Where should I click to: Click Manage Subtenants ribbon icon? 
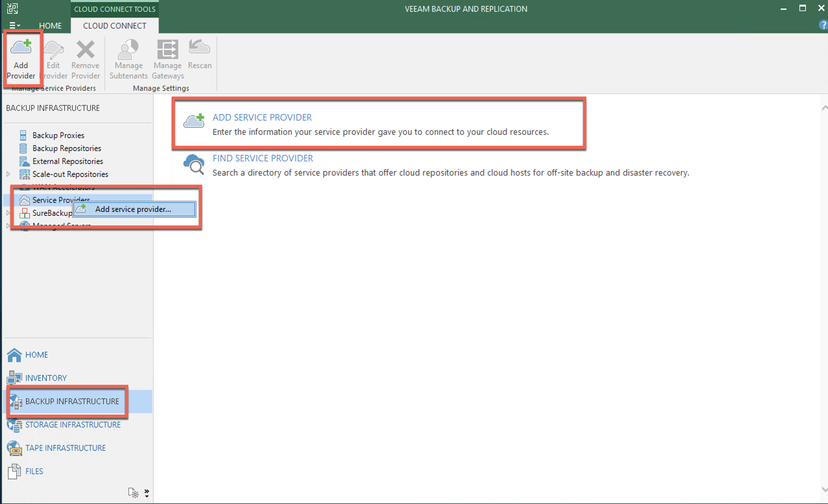coord(128,50)
